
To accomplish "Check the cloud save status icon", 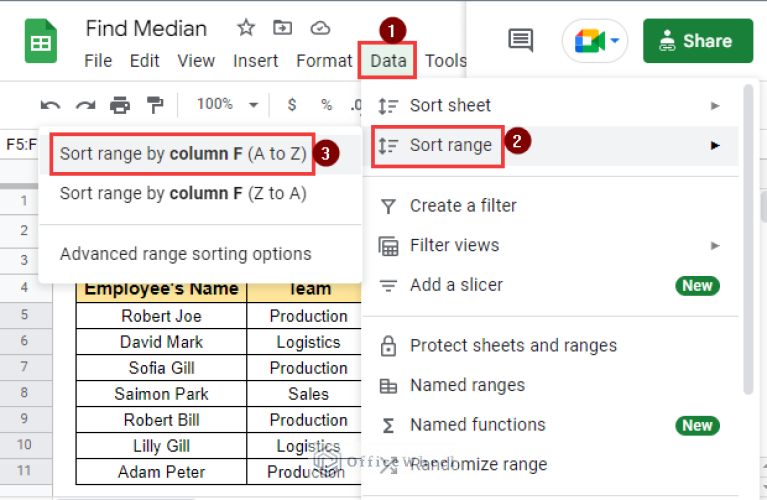I will [320, 28].
